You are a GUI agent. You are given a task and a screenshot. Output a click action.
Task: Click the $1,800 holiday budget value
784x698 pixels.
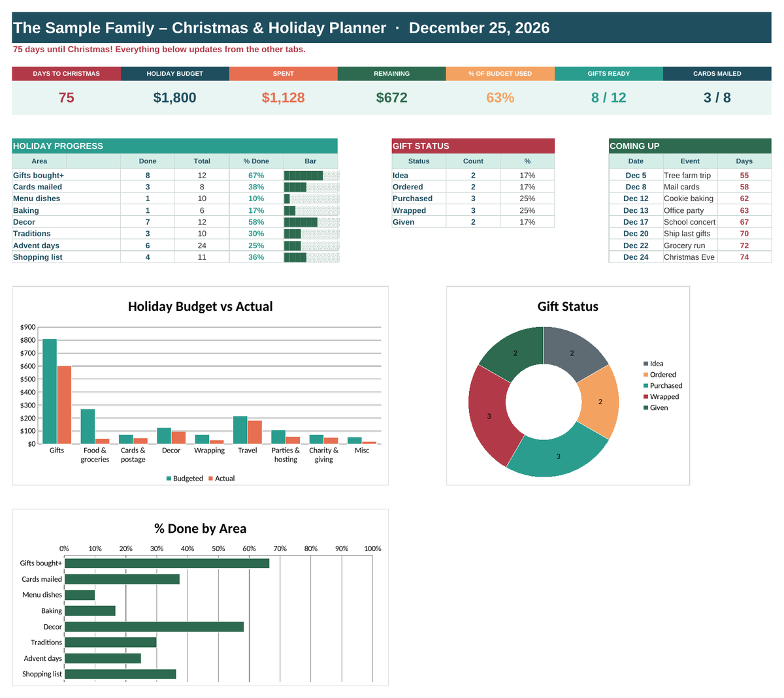click(x=175, y=98)
